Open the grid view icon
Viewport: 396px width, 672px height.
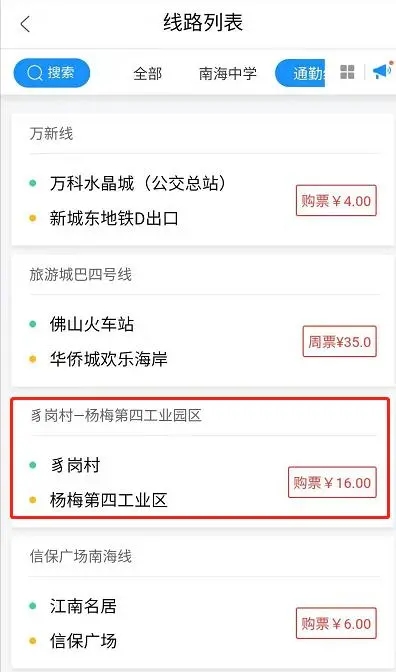[347, 72]
